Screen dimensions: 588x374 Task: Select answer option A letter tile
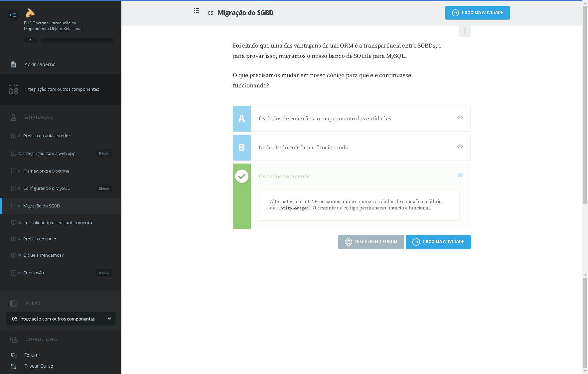click(x=242, y=119)
